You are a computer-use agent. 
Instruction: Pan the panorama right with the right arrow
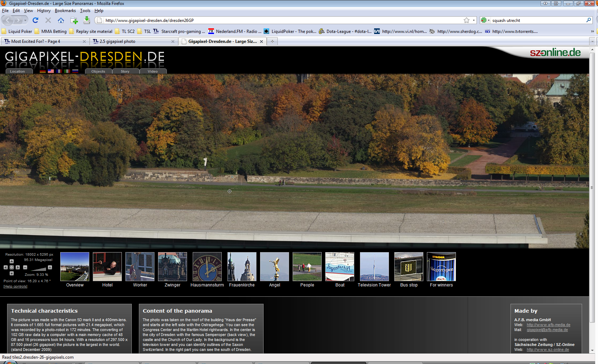coord(18,267)
